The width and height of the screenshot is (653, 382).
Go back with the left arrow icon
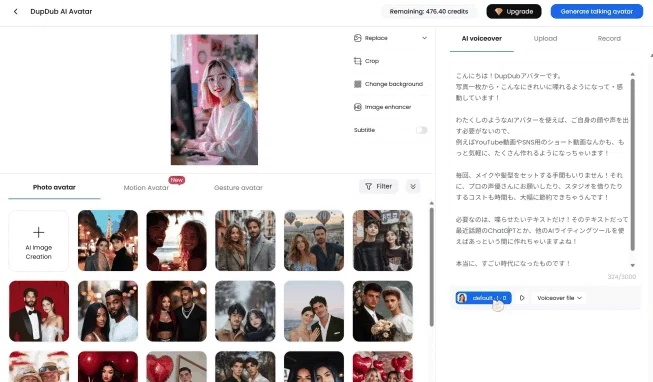15,12
